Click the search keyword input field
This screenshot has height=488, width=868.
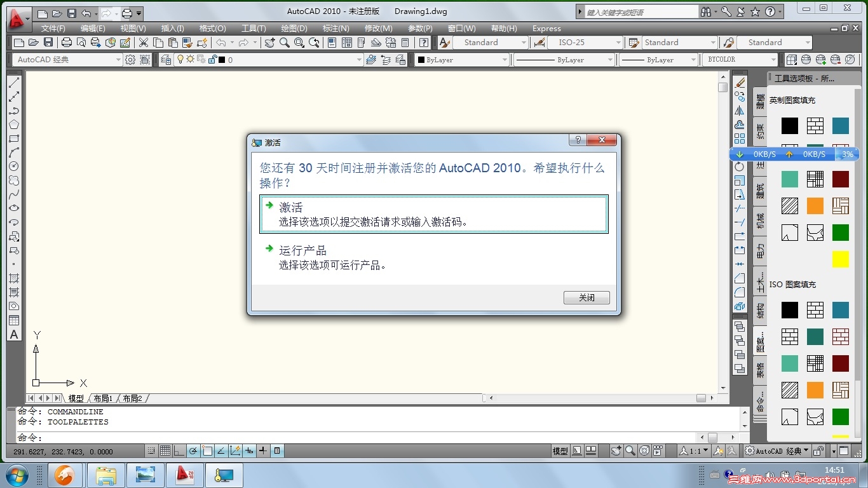pos(641,11)
